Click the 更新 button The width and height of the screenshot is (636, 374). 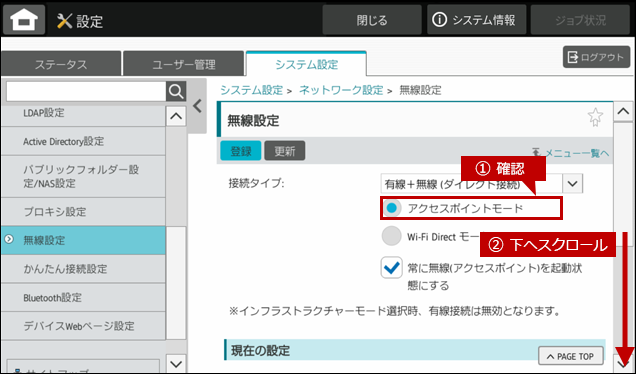285,151
